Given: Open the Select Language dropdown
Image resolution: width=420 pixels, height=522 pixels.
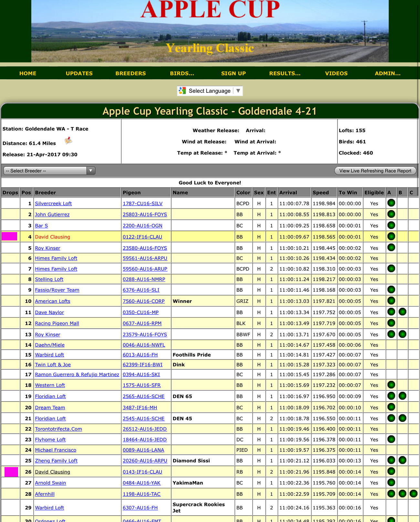Looking at the screenshot, I should [210, 91].
